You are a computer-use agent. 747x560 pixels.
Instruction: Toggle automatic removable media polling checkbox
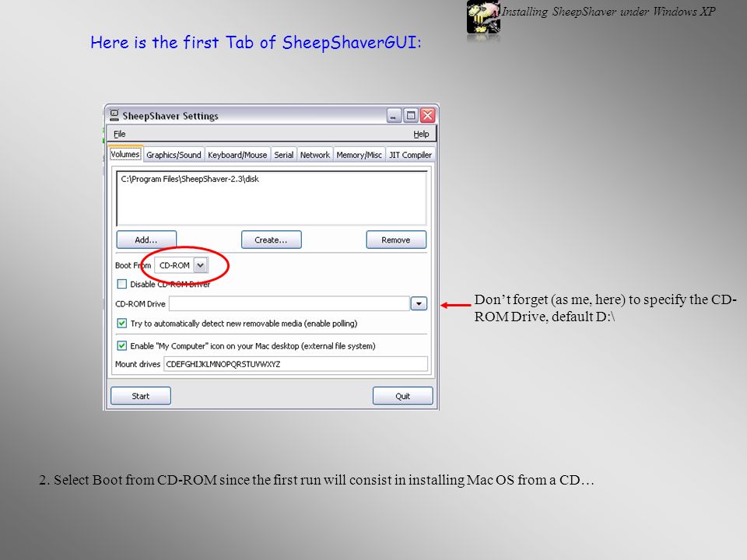point(122,324)
